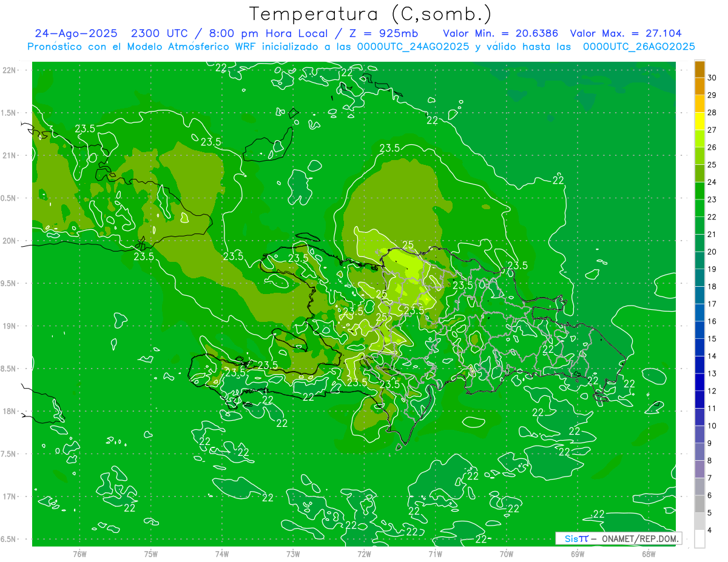Click the '73W' longitude axis label

(x=293, y=554)
